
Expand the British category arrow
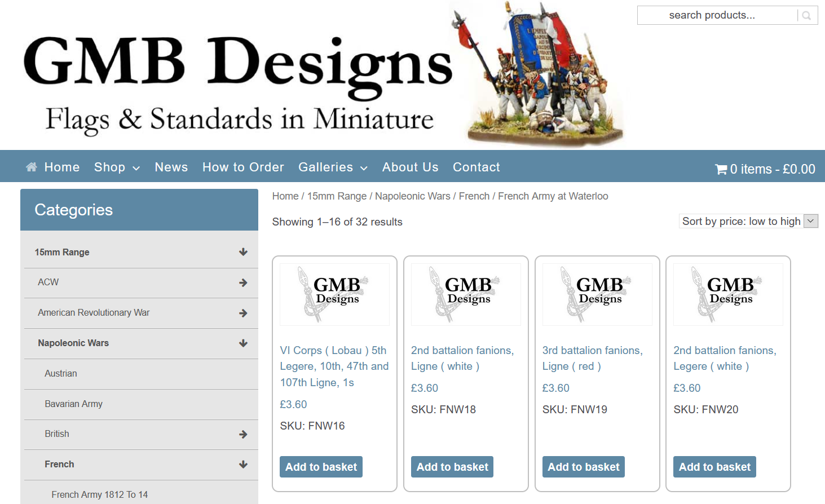[x=243, y=434]
